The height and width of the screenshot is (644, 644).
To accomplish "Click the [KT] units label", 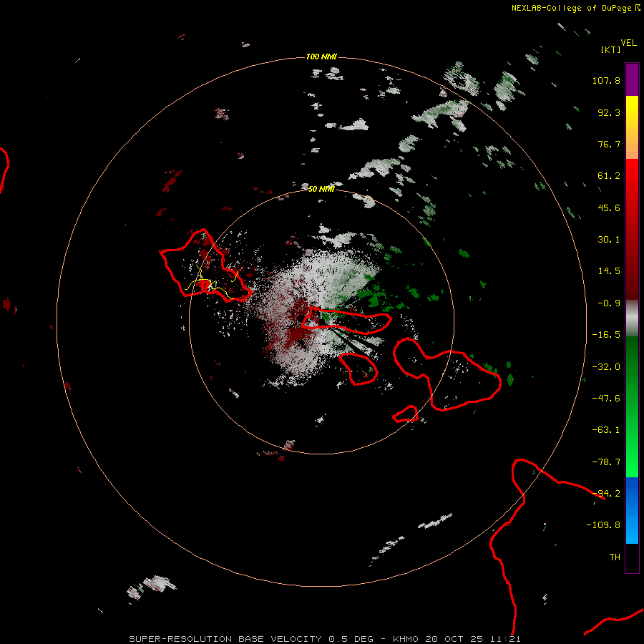I will (x=611, y=49).
